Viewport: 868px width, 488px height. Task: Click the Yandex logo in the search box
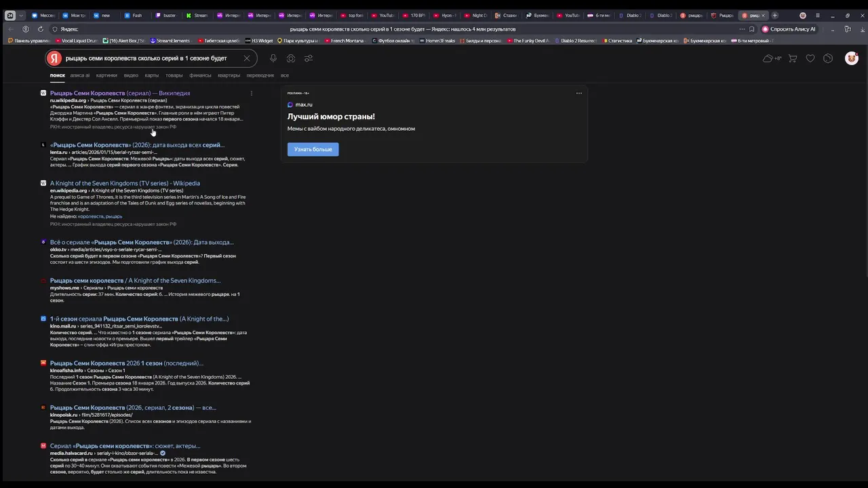(54, 58)
